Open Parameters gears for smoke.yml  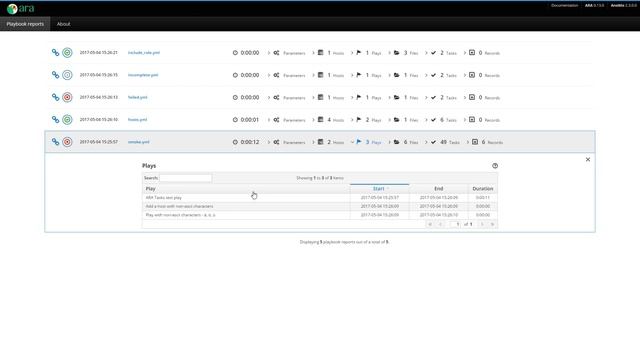click(276, 142)
